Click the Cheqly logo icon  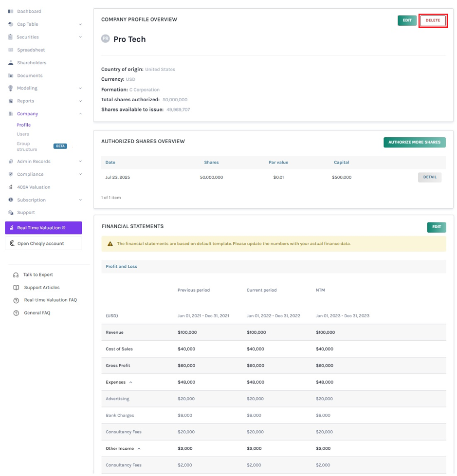pyautogui.click(x=12, y=243)
